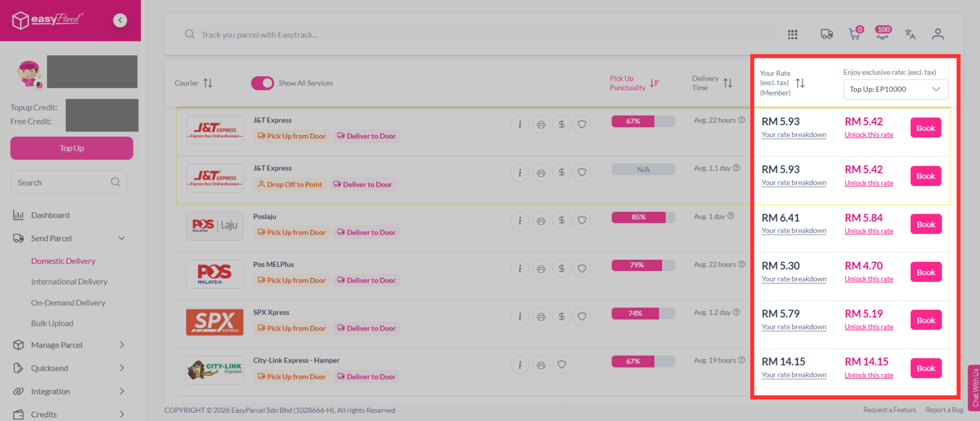Screen dimensions: 980x421
Task: Sort the list by Courier
Action: [208, 83]
